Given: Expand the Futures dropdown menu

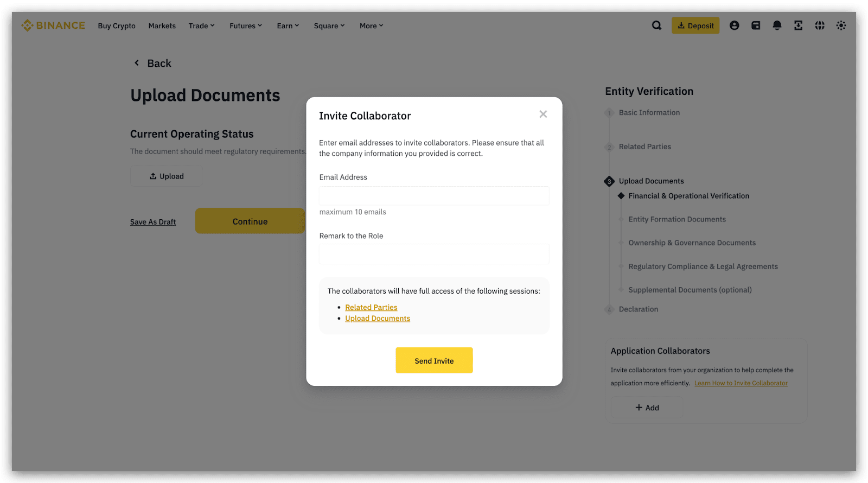Looking at the screenshot, I should pyautogui.click(x=245, y=26).
